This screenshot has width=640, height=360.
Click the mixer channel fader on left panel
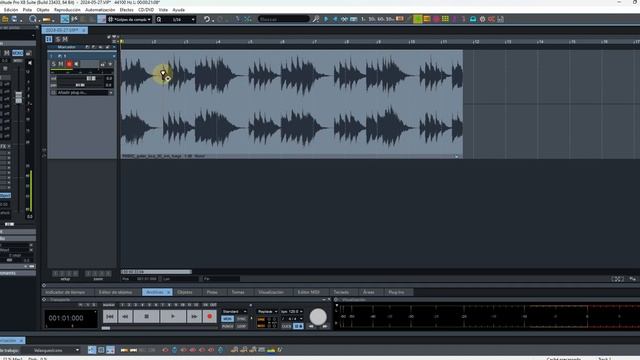pyautogui.click(x=19, y=97)
